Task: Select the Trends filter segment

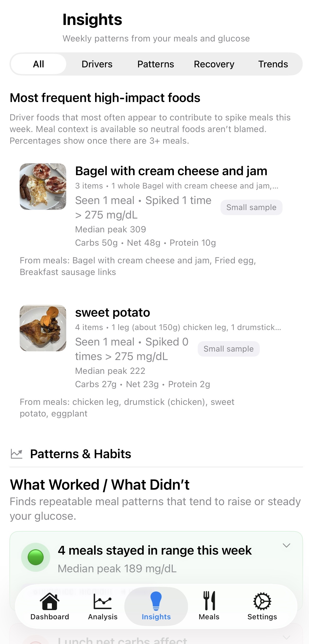Action: click(273, 64)
